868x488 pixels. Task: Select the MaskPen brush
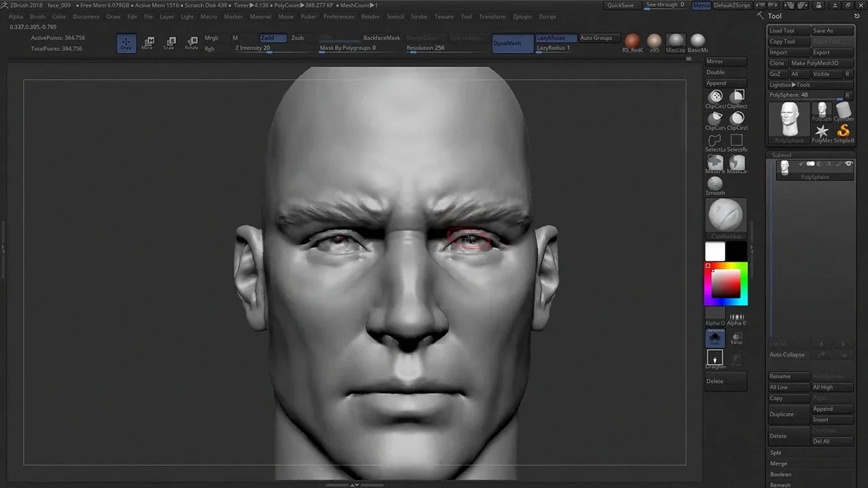coord(715,164)
